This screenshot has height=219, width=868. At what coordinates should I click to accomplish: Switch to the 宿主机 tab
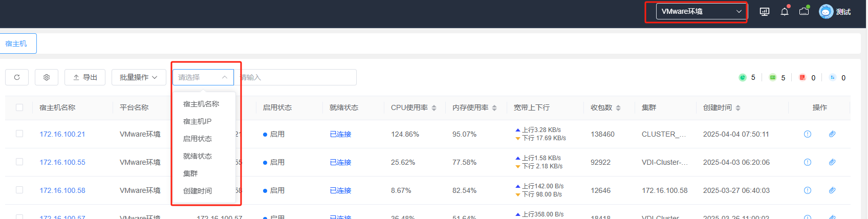(x=17, y=43)
